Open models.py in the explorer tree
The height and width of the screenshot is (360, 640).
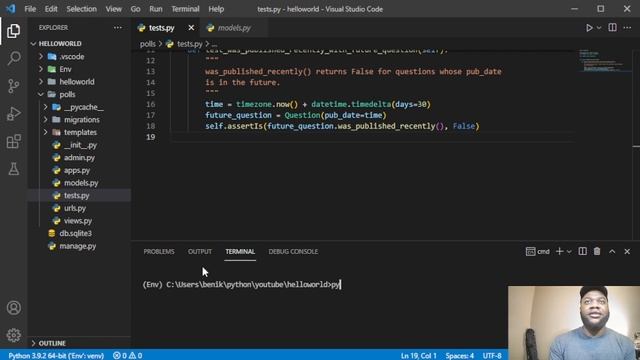click(81, 183)
